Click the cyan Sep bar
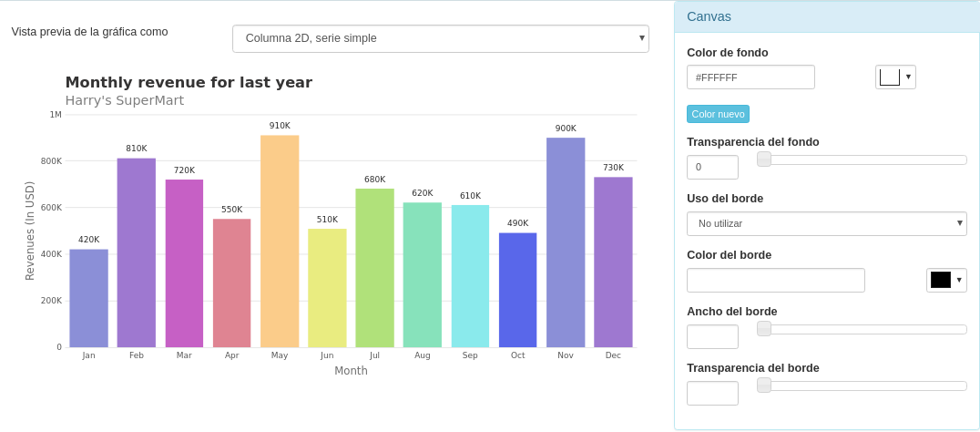Viewport: 980px width, 432px height. (x=470, y=276)
